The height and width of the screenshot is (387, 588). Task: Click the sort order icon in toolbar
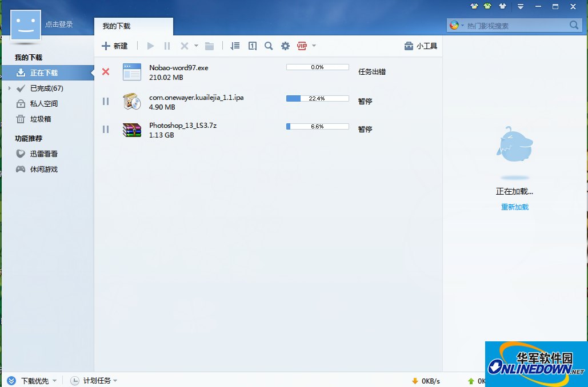[235, 46]
